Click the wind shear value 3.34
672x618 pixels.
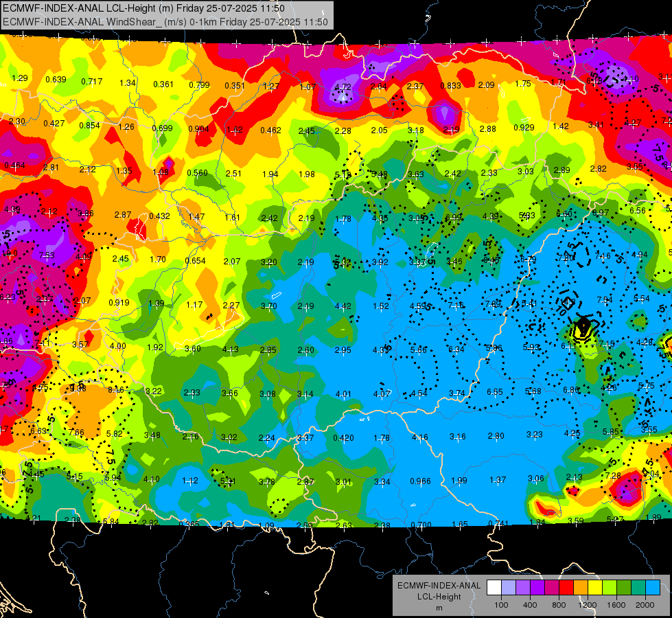click(382, 482)
